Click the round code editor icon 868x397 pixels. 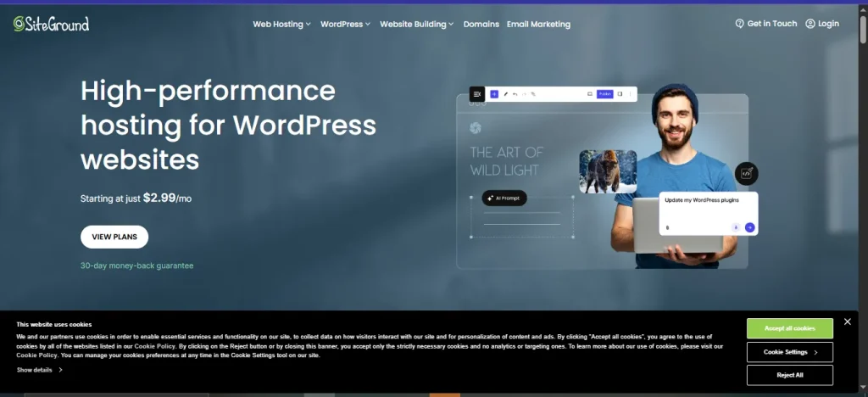pos(746,173)
